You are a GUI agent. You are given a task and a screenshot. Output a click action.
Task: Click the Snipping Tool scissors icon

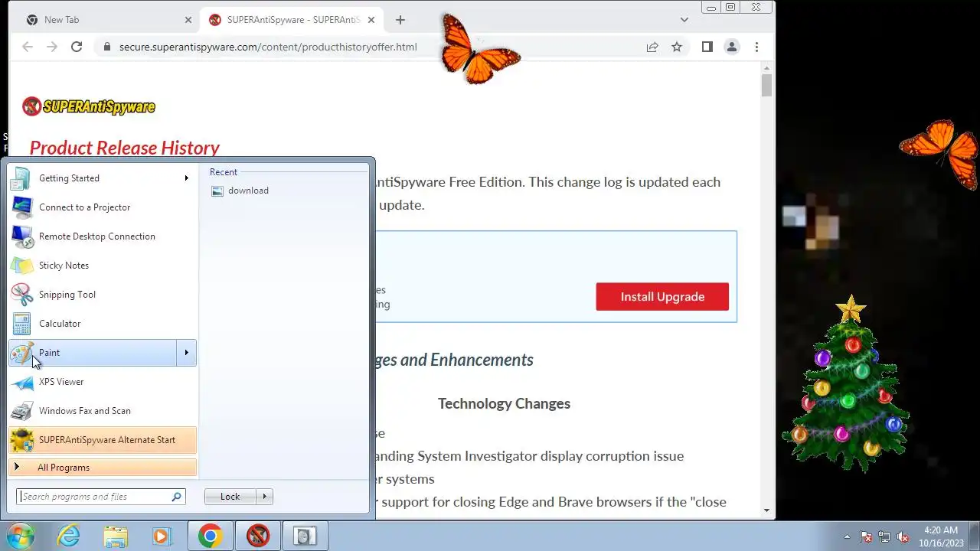(x=21, y=295)
